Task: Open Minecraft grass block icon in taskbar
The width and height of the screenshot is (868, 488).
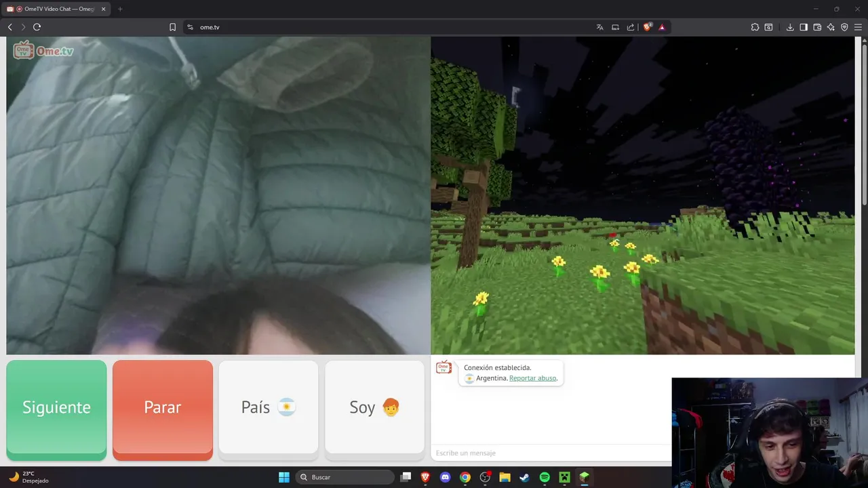Action: pyautogui.click(x=584, y=477)
